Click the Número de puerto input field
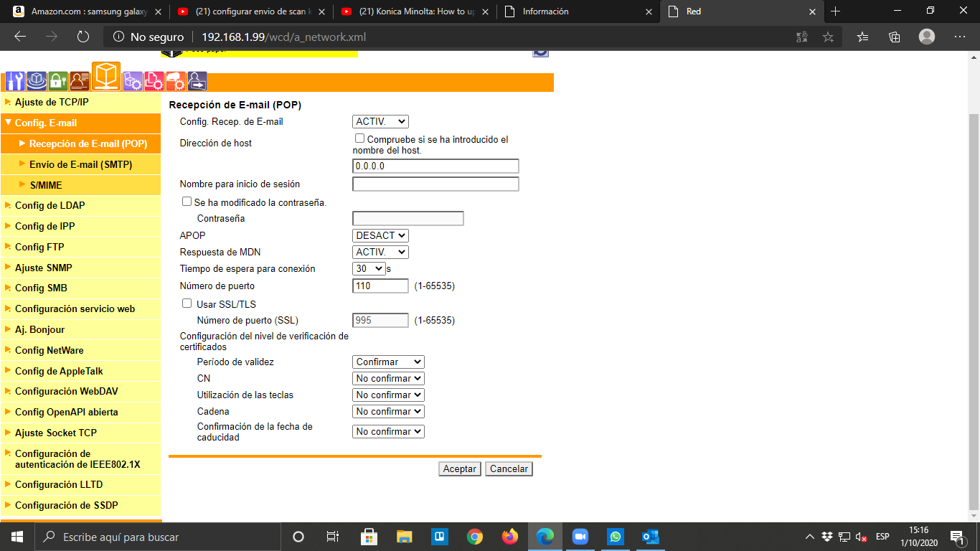980x551 pixels. pos(380,286)
